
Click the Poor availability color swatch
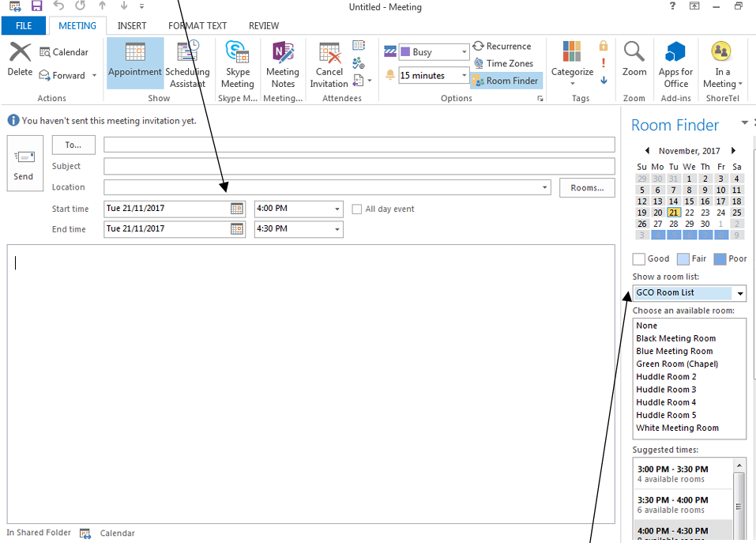coord(720,259)
